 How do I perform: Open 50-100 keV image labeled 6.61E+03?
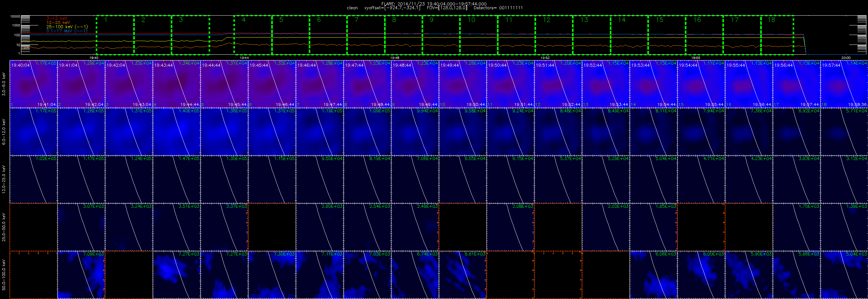[463, 275]
